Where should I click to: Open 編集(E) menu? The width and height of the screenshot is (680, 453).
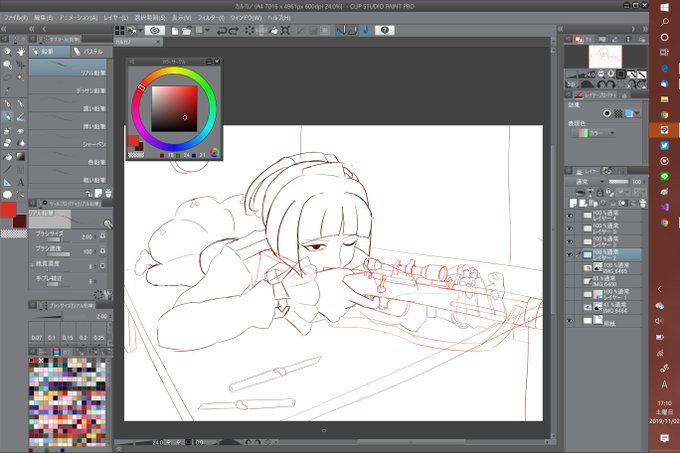[x=43, y=18]
